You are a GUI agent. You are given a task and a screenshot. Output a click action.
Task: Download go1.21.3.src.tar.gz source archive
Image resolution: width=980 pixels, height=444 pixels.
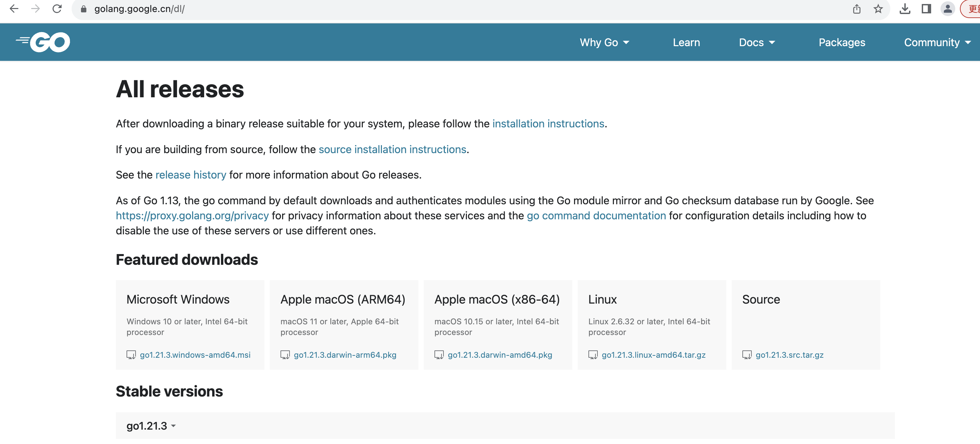(x=790, y=355)
